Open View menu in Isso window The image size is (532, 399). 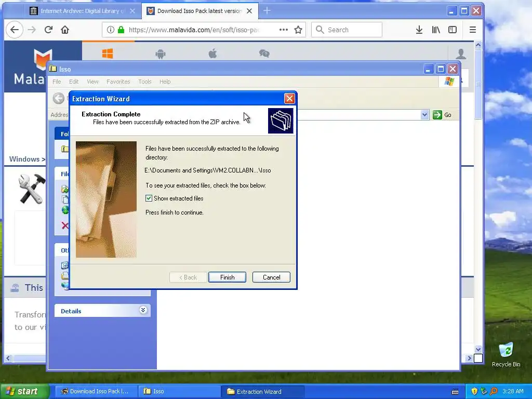click(x=92, y=82)
